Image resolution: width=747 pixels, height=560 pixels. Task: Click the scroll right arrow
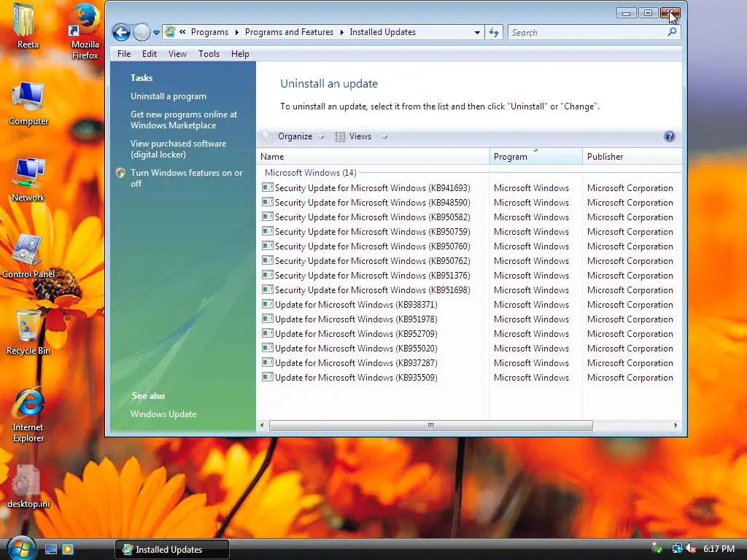[x=675, y=425]
